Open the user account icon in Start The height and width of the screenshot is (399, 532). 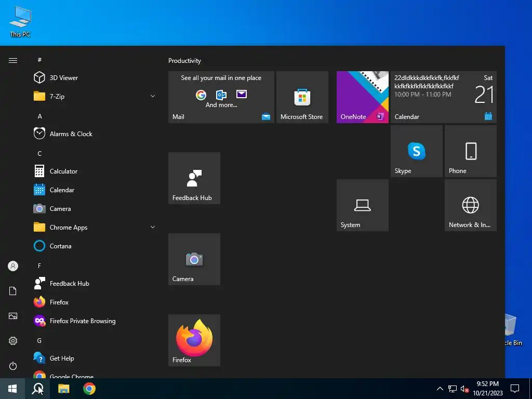(x=13, y=266)
